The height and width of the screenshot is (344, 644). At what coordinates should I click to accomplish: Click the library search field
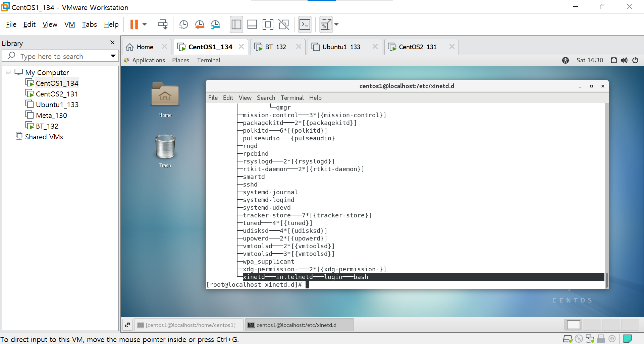click(60, 56)
